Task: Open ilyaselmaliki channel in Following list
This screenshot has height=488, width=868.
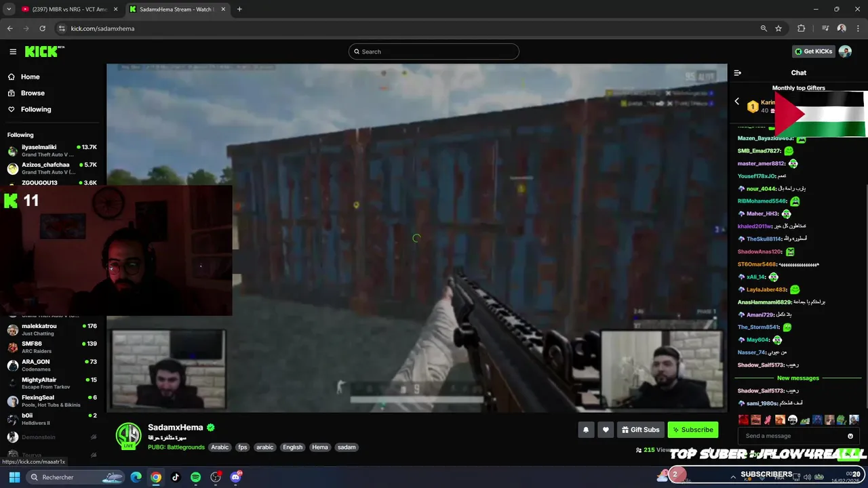Action: click(x=52, y=150)
